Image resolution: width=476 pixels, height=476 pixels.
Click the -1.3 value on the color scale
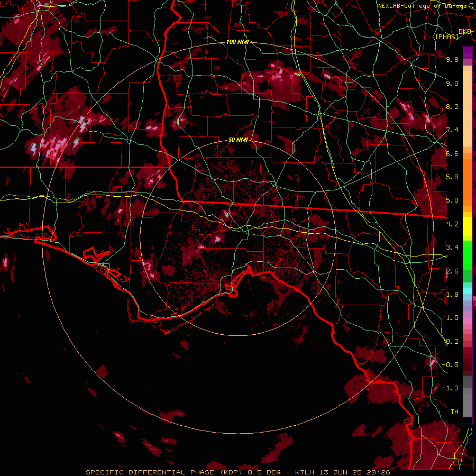click(x=450, y=388)
